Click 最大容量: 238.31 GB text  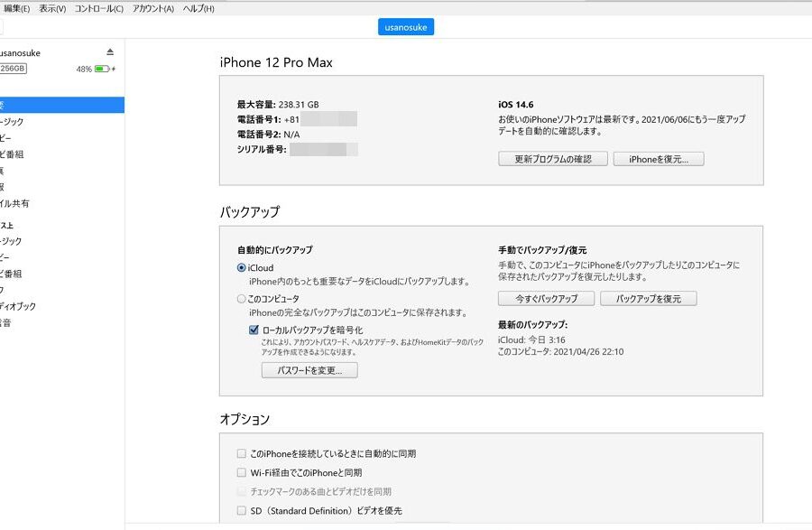click(x=278, y=104)
